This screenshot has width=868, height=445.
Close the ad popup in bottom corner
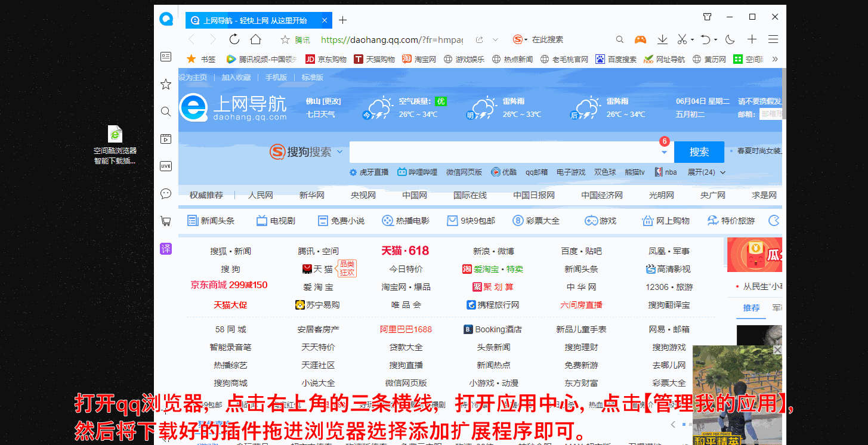tap(777, 350)
